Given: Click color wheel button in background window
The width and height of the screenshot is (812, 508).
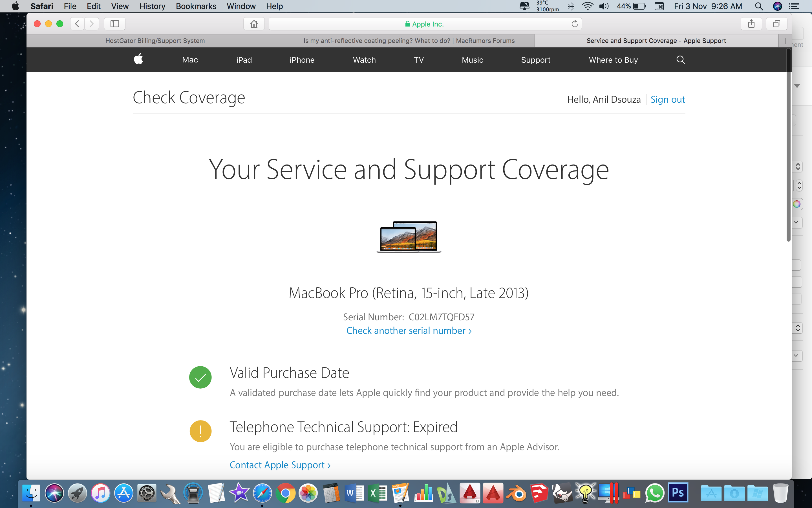Looking at the screenshot, I should tap(797, 204).
